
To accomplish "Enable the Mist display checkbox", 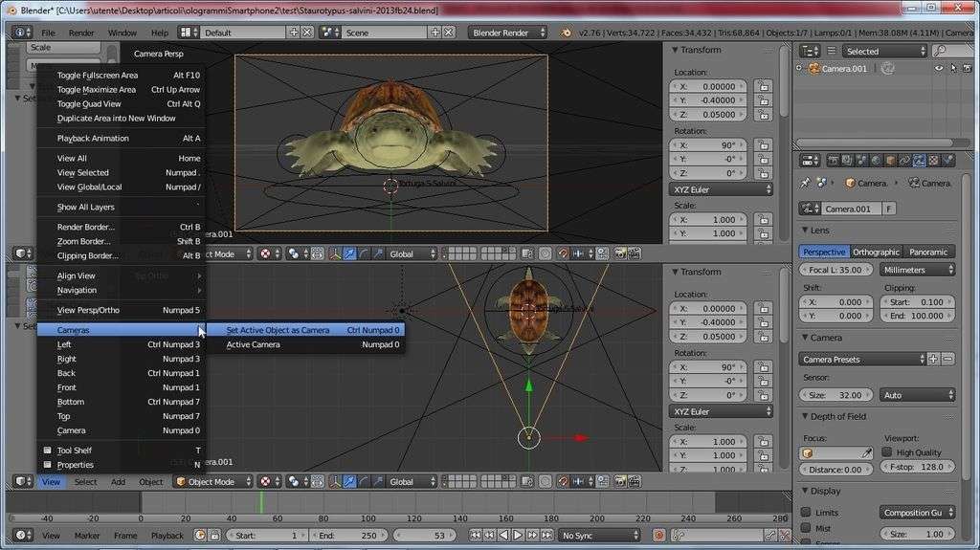I will (807, 528).
